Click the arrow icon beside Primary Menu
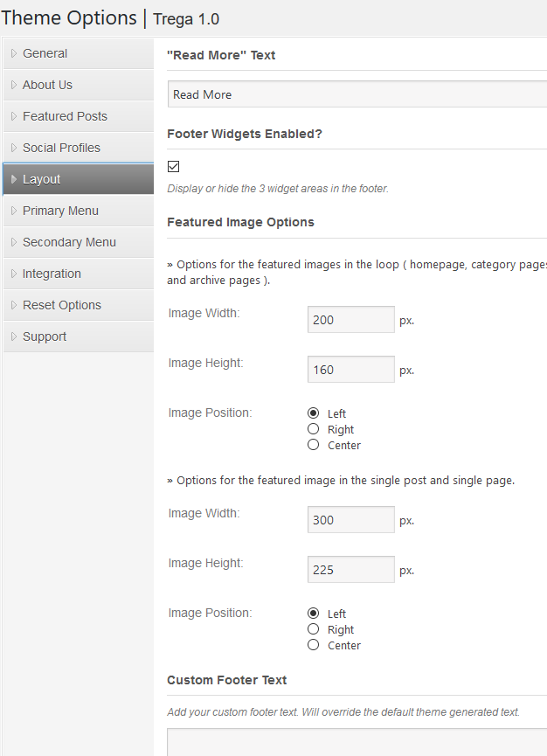Image resolution: width=547 pixels, height=756 pixels. pos(14,211)
